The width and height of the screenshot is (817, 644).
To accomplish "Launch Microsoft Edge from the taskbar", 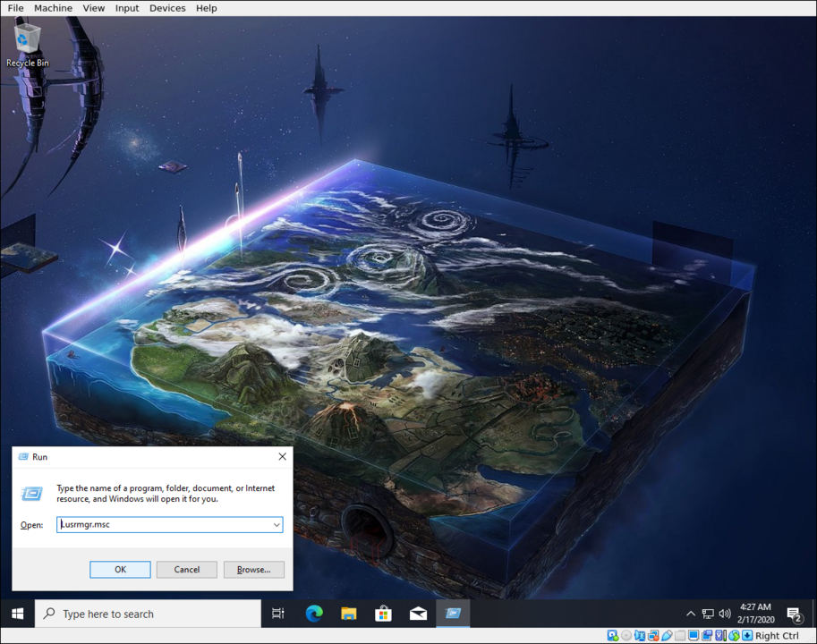I will (x=314, y=614).
